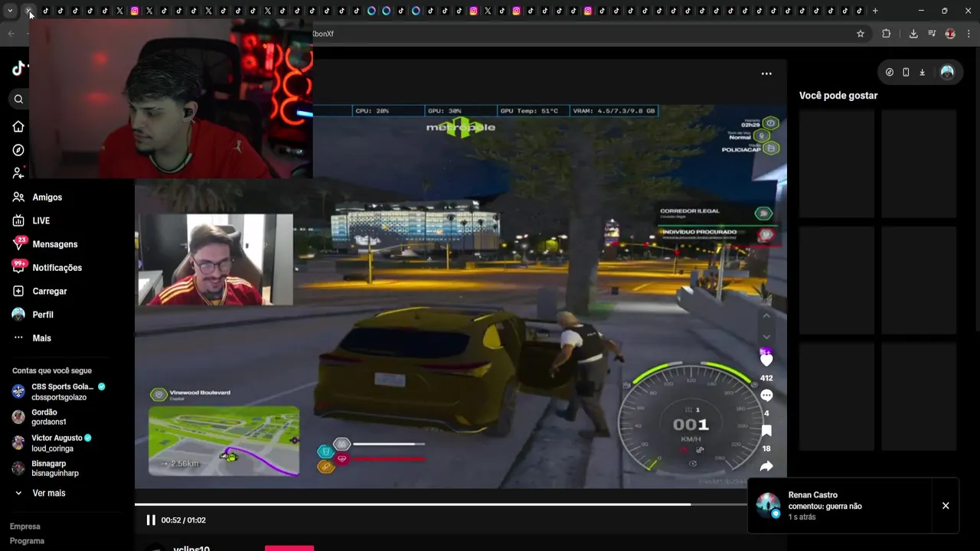Like the video with heart icon
The width and height of the screenshot is (980, 551).
[766, 360]
